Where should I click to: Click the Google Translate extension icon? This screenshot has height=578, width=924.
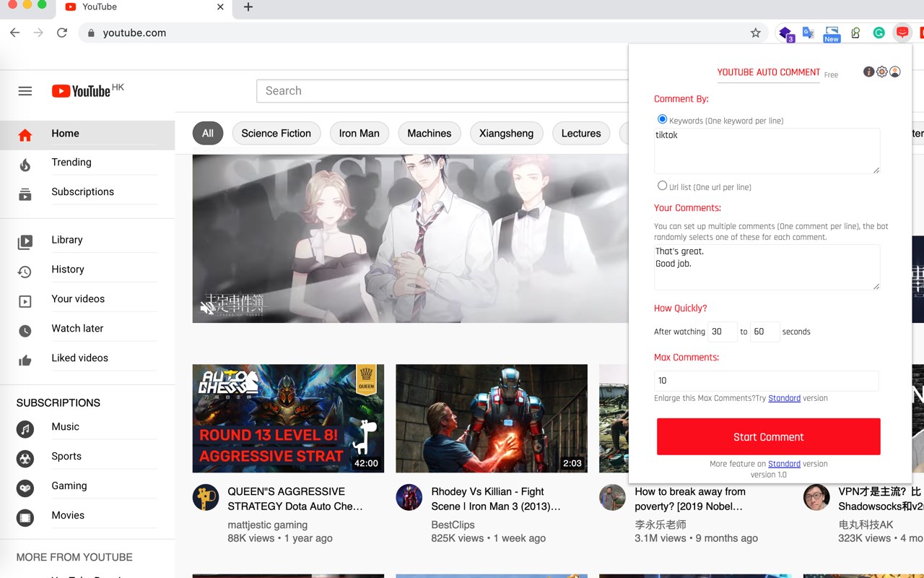pos(808,33)
